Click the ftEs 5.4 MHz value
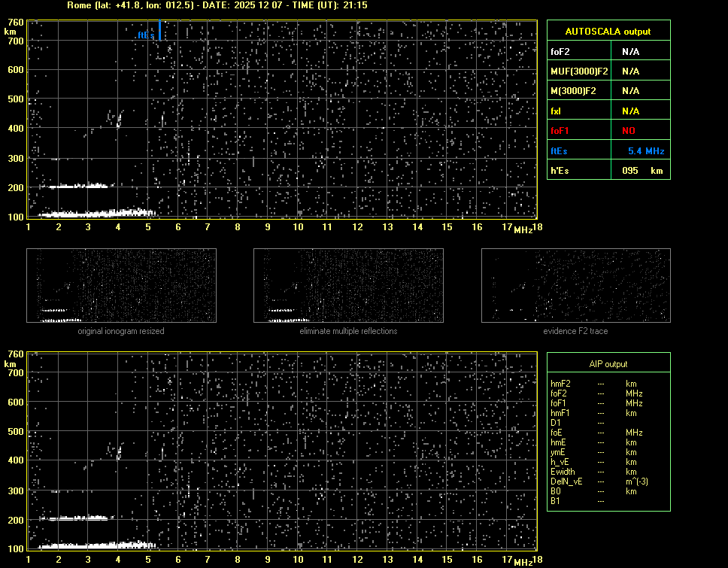This screenshot has height=568, width=728. click(646, 151)
